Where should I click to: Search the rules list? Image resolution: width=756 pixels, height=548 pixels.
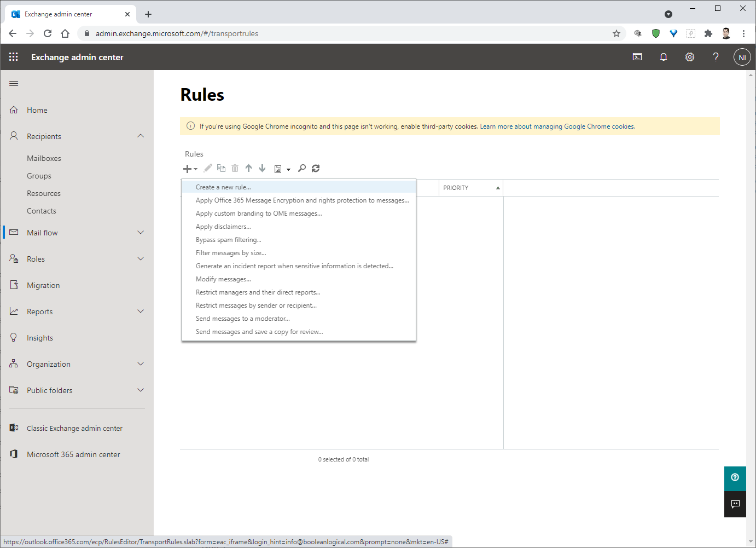302,168
